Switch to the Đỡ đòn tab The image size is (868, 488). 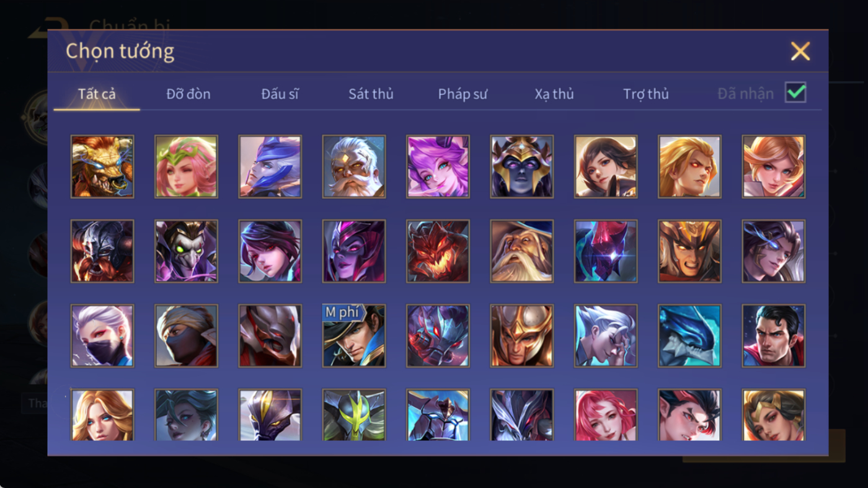(188, 94)
